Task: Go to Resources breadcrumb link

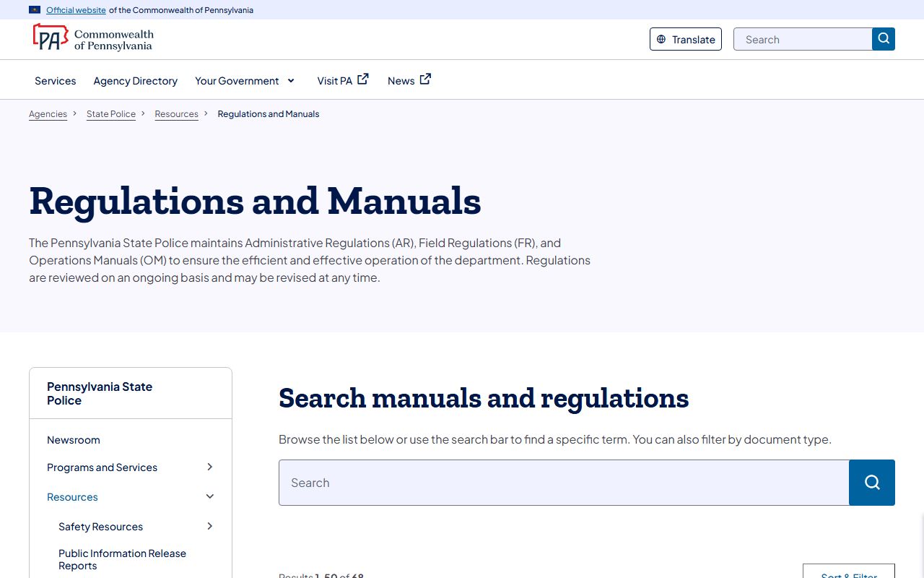Action: click(176, 114)
